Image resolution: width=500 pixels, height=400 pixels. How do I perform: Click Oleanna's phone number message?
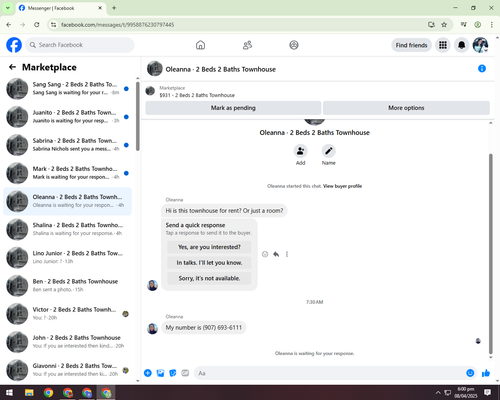pos(204,328)
